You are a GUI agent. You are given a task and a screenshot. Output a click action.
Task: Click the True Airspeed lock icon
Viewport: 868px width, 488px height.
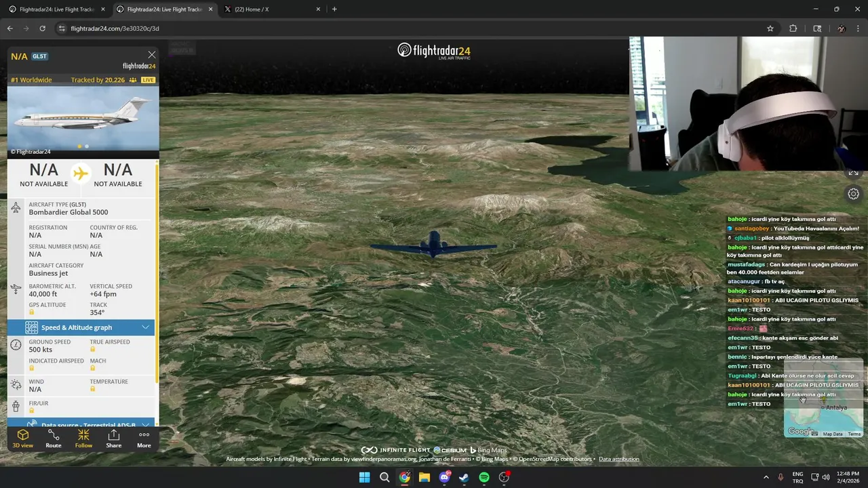(x=93, y=349)
